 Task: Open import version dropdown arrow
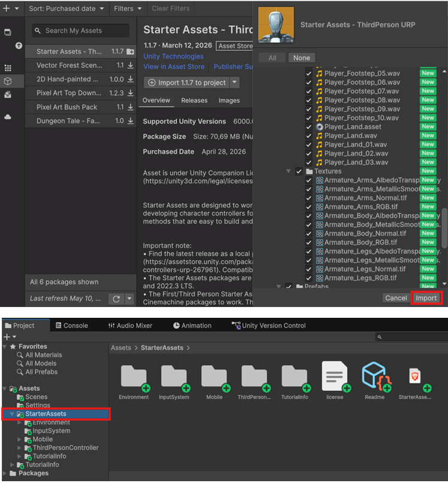tap(235, 83)
